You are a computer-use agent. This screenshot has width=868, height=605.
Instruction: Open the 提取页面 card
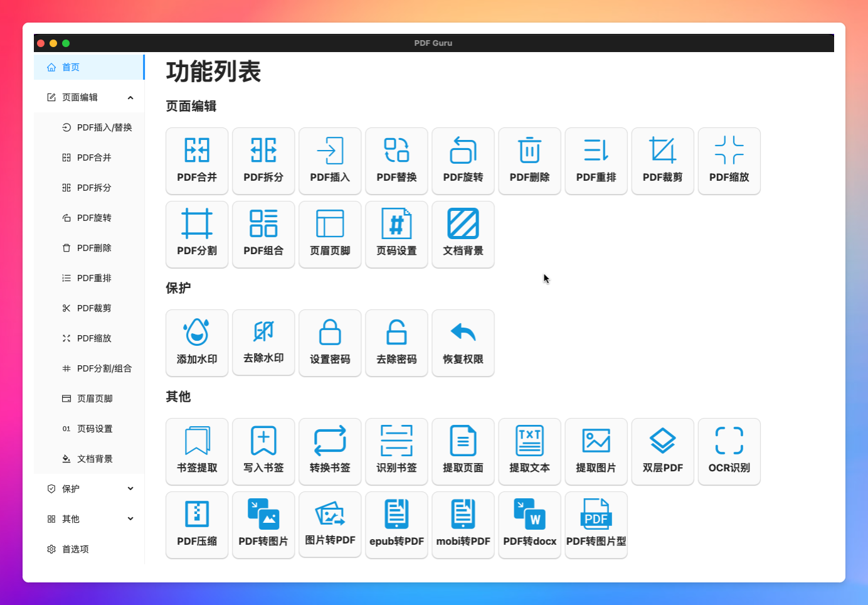click(x=463, y=452)
